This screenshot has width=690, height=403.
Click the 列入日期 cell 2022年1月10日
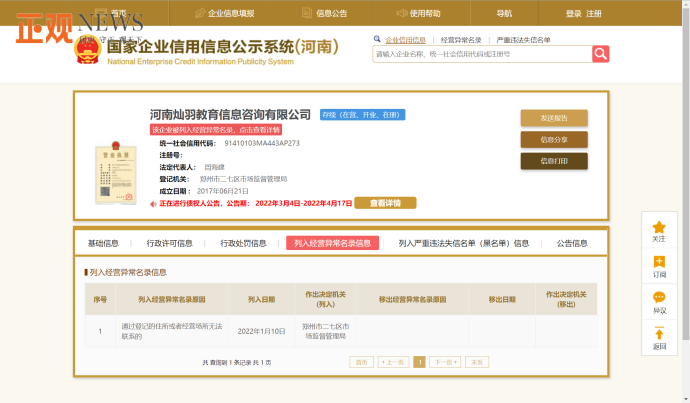pyautogui.click(x=261, y=331)
